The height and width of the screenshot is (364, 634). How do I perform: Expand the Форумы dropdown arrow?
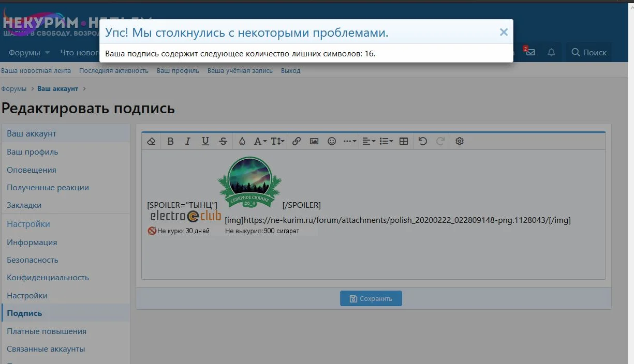coord(47,52)
